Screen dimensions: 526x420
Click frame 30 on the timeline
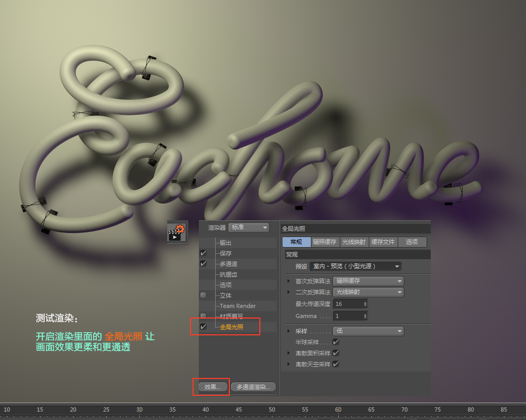pyautogui.click(x=139, y=409)
